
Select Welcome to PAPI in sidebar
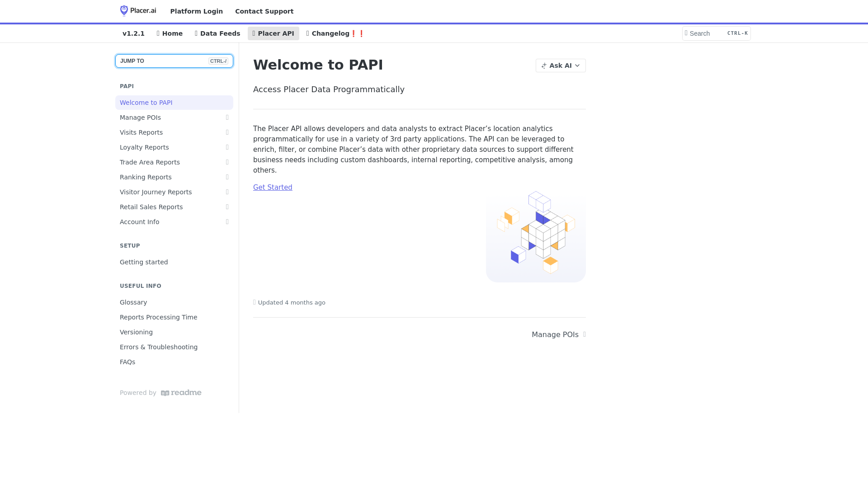tap(174, 103)
